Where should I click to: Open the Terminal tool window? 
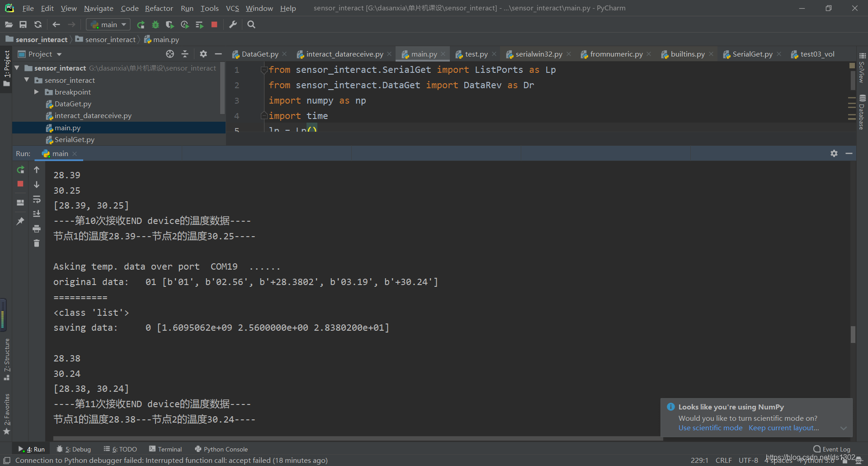coord(165,449)
